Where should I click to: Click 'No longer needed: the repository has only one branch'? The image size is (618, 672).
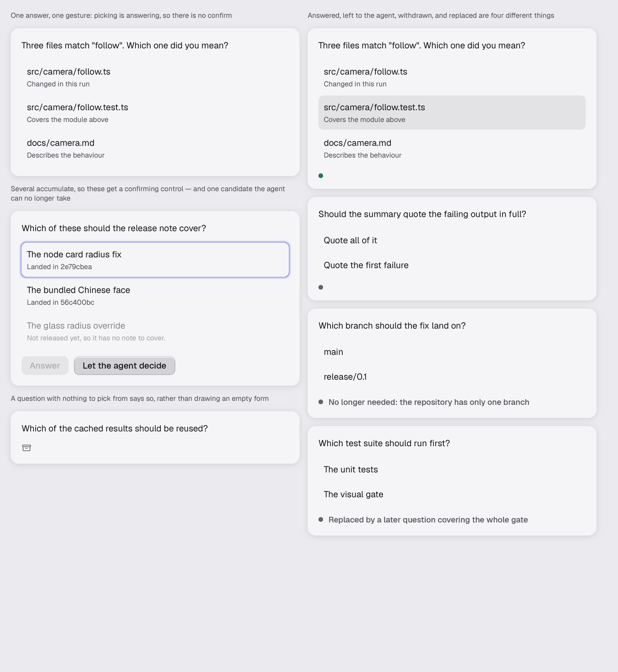click(429, 402)
